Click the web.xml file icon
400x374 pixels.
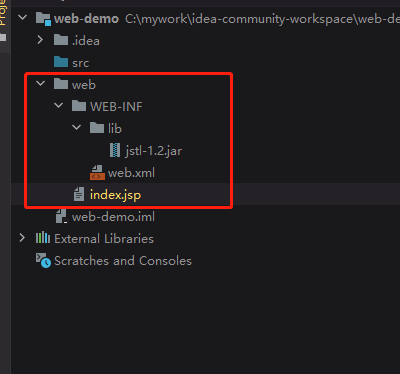point(97,173)
